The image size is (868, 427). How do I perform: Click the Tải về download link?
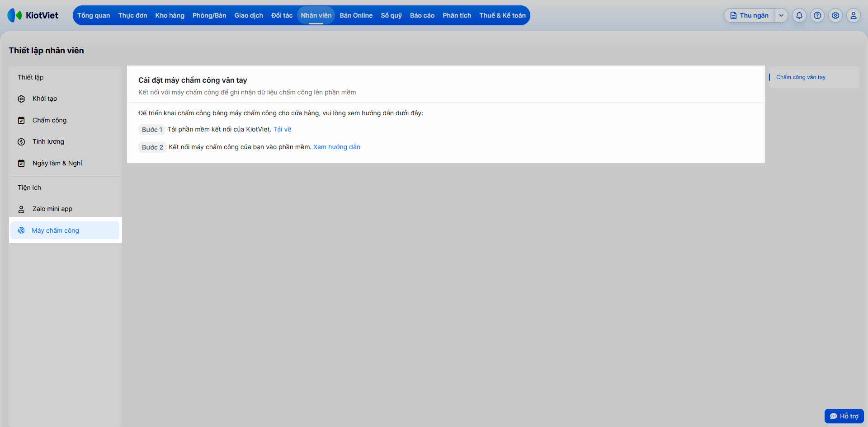(x=283, y=129)
